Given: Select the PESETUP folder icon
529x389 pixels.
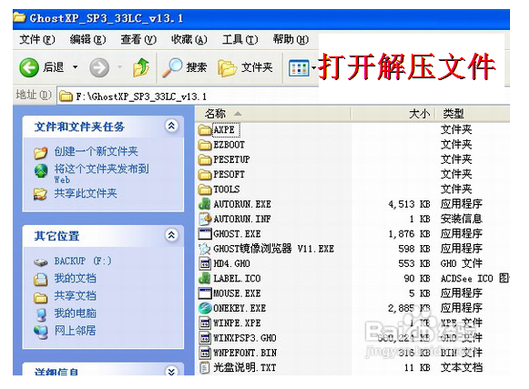Looking at the screenshot, I should 204,160.
